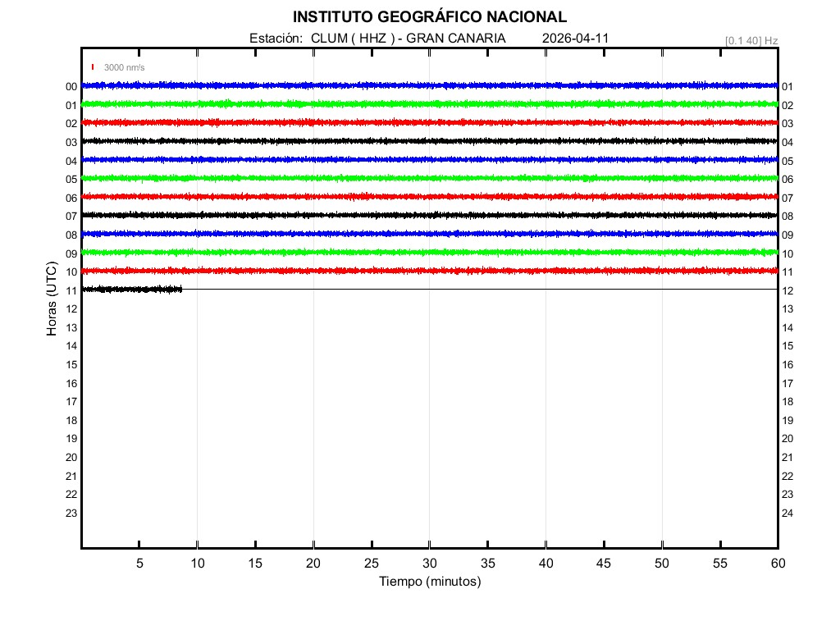The height and width of the screenshot is (630, 840).
Task: Click the black seismic trace at hour 07
Action: pyautogui.click(x=429, y=215)
